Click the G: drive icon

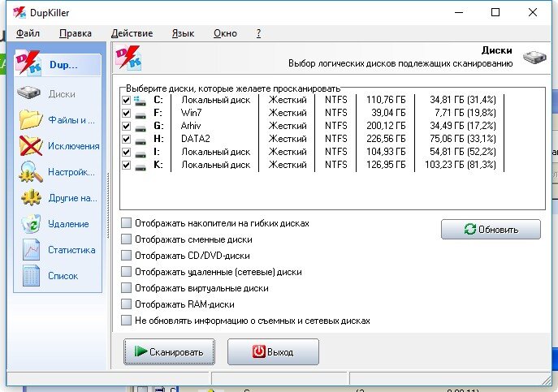coord(141,127)
